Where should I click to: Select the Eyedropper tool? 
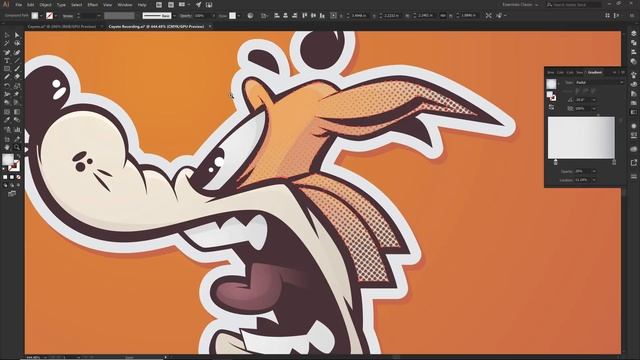coord(7,120)
